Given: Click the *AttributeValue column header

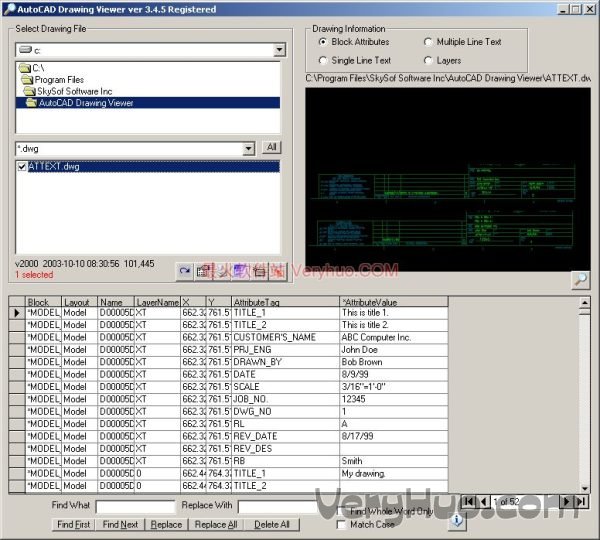Looking at the screenshot, I should pos(394,302).
